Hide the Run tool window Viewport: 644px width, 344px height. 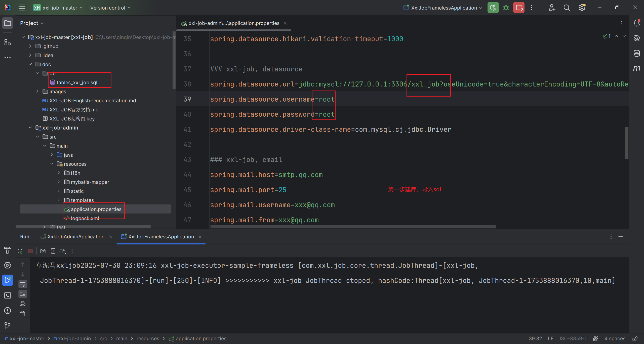(621, 237)
